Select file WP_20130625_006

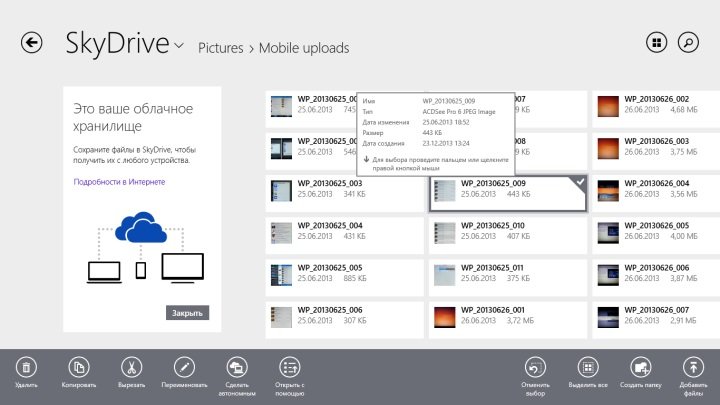point(344,320)
